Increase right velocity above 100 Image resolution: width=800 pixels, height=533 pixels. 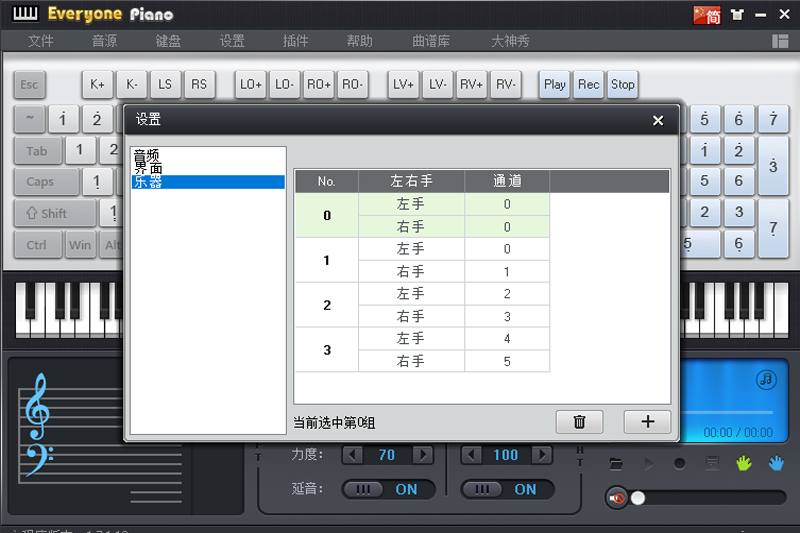pyautogui.click(x=541, y=455)
